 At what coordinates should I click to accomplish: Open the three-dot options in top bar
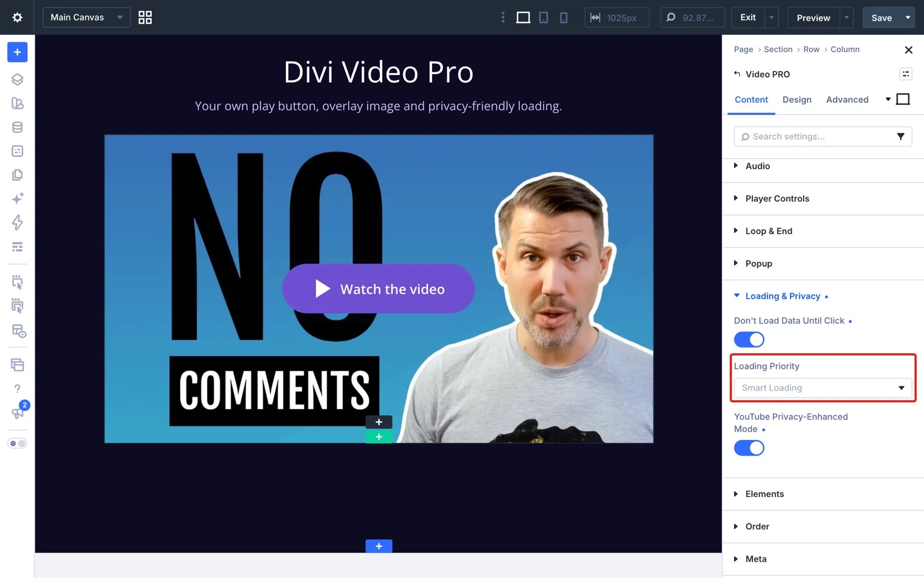coord(503,17)
